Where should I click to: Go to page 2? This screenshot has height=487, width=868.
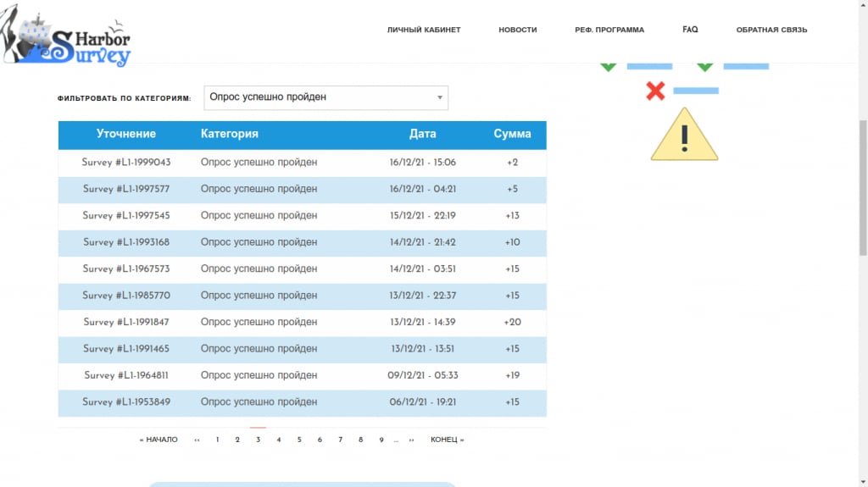(237, 440)
